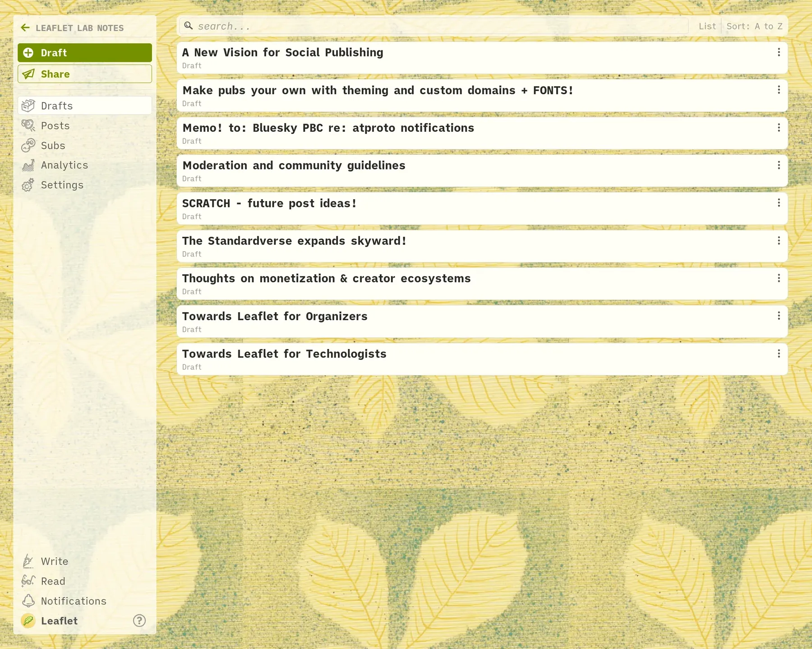
Task: Click the plus icon on the Draft button
Action: point(28,53)
